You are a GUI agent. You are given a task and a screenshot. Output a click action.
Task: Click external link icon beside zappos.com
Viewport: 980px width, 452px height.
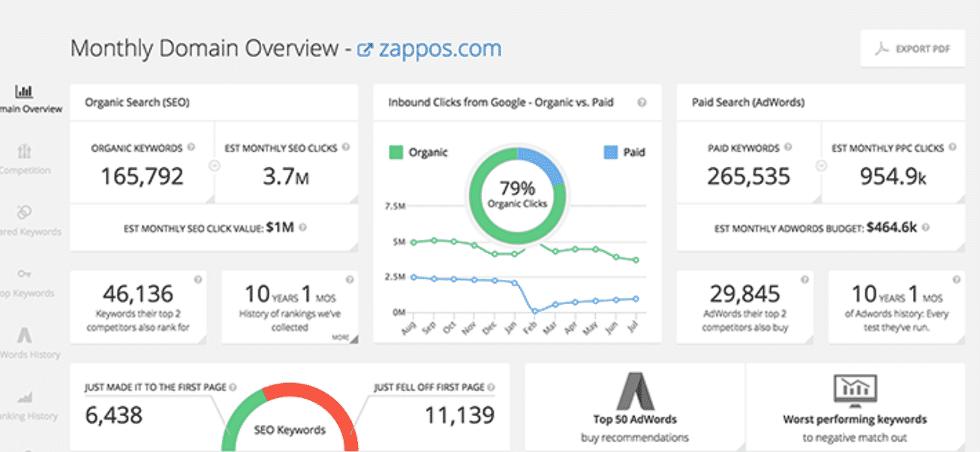[x=365, y=50]
